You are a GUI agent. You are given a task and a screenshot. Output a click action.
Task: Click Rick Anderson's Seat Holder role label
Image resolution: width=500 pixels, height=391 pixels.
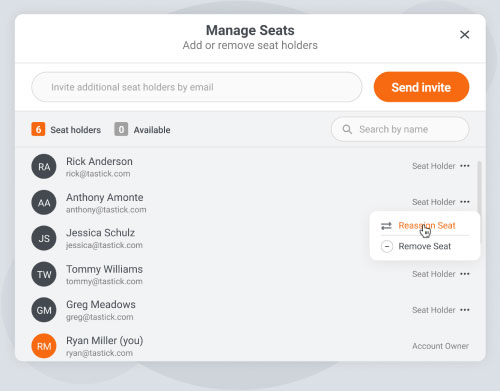tap(434, 166)
